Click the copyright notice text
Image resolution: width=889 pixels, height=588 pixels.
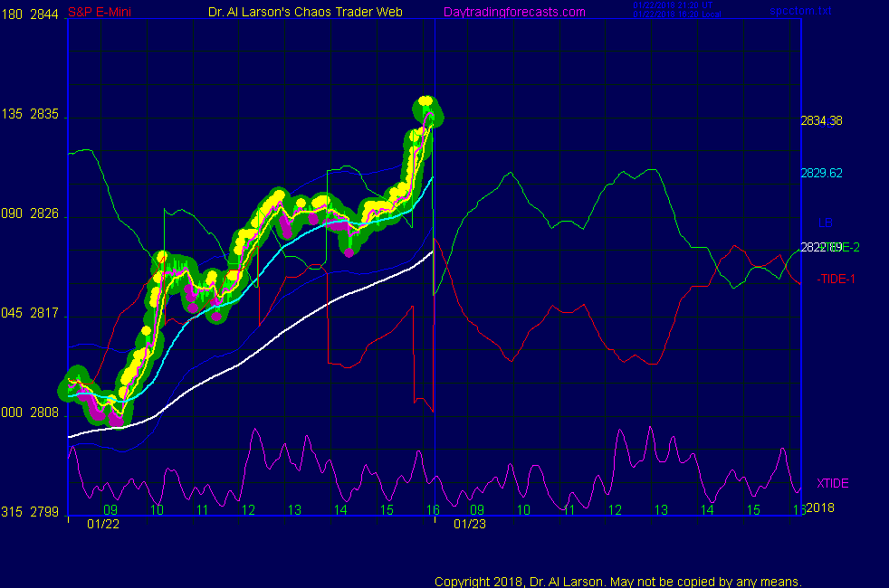617,581
